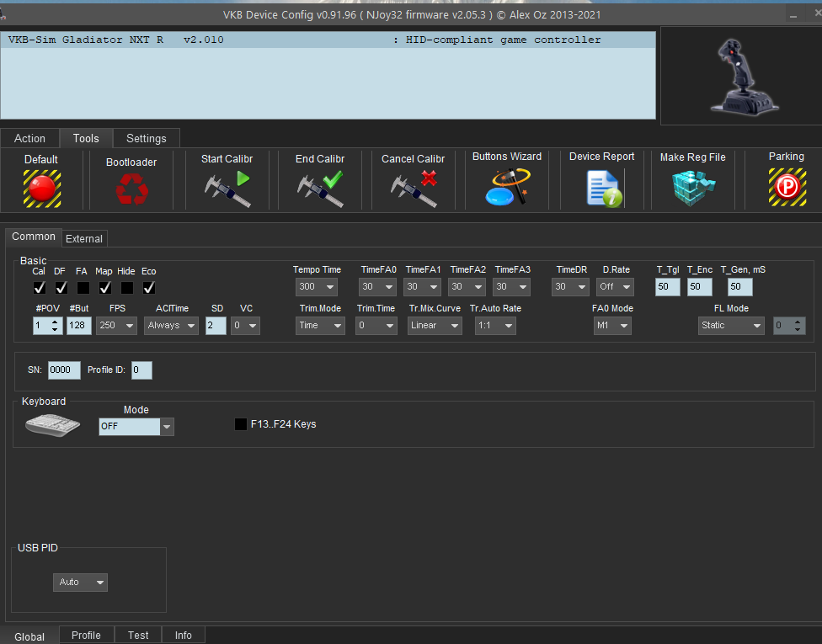822x644 pixels.
Task: Toggle the Map checkbox
Action: pos(104,288)
